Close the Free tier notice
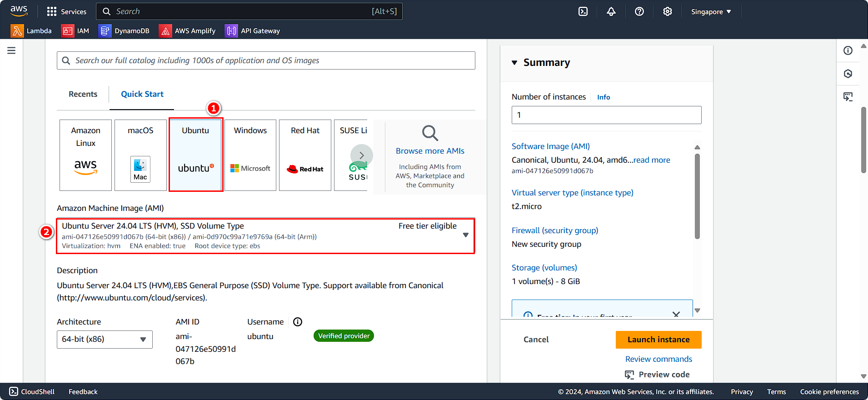The image size is (868, 400). click(x=676, y=314)
